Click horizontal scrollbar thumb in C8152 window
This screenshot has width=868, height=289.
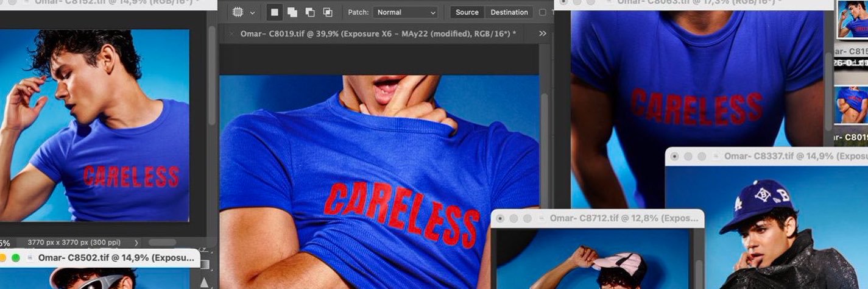[163, 242]
